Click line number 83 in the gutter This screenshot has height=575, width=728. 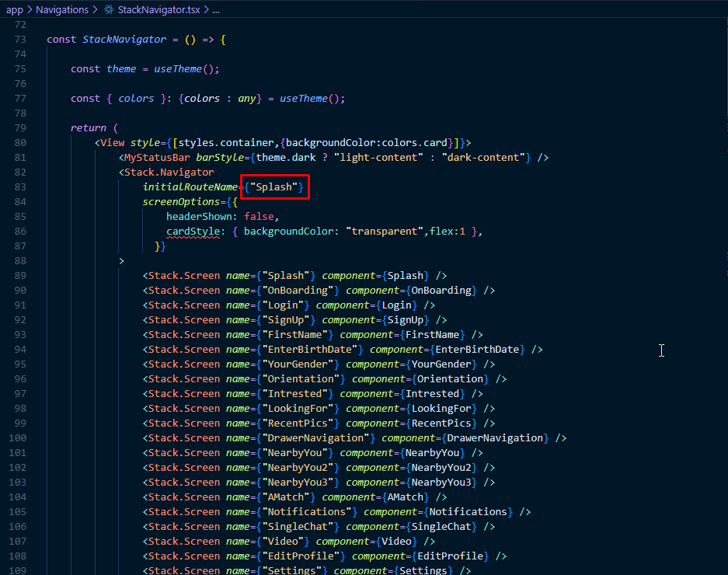coord(20,187)
